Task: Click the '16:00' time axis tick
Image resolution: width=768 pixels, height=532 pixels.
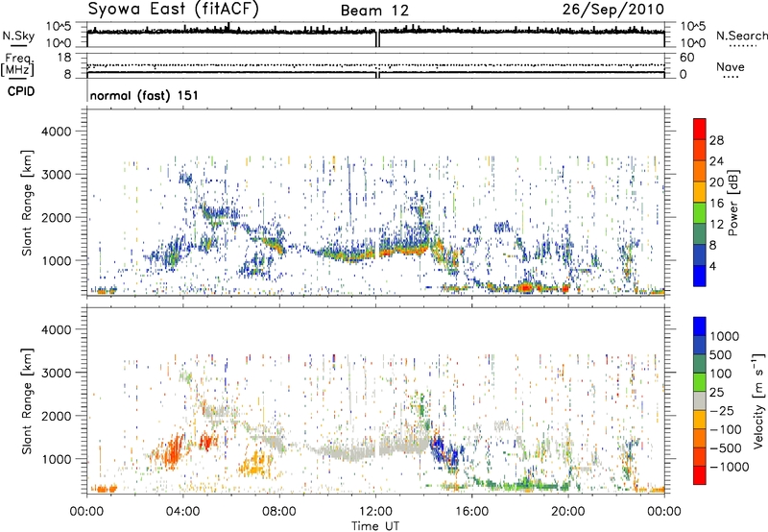Action: tap(471, 512)
